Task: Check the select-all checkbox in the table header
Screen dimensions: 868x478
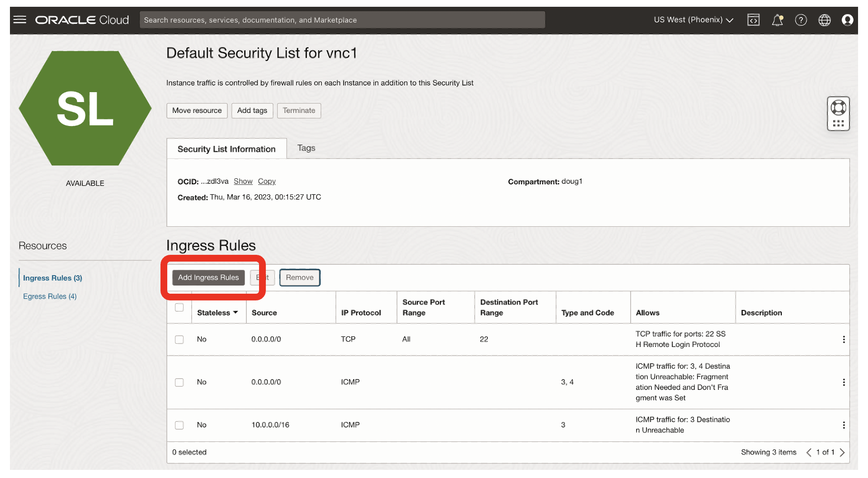Action: tap(179, 307)
